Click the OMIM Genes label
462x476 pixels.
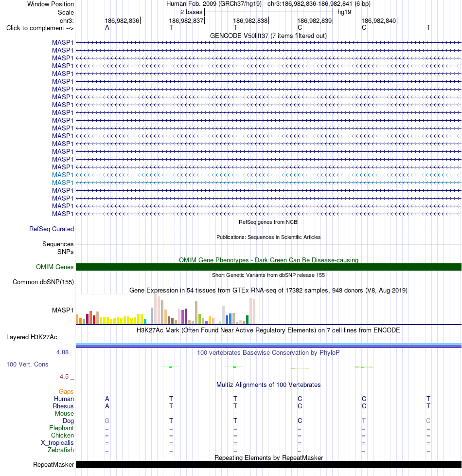click(x=54, y=267)
